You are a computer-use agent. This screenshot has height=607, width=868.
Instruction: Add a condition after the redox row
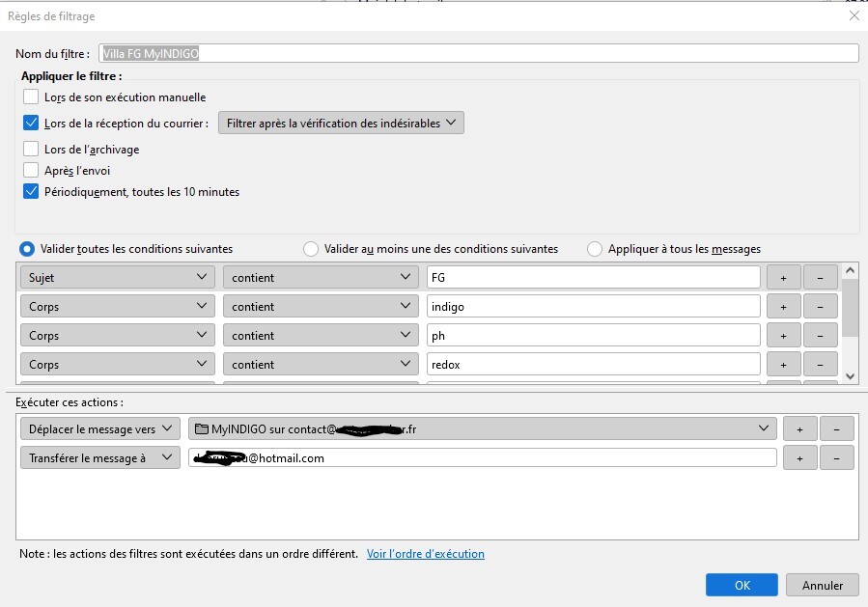[x=783, y=365]
